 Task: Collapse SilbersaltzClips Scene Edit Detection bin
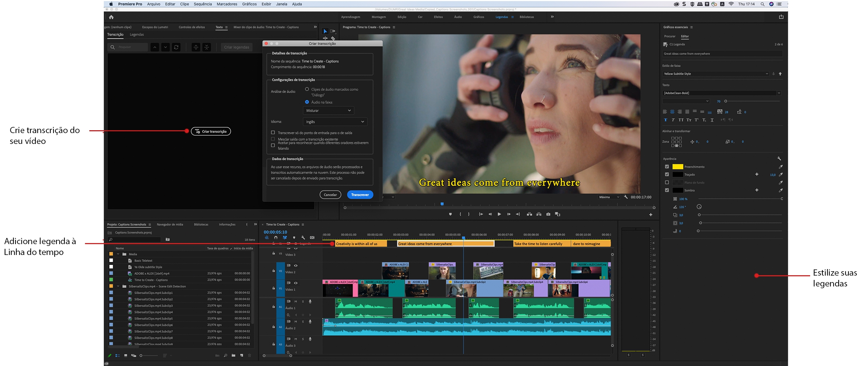(118, 286)
